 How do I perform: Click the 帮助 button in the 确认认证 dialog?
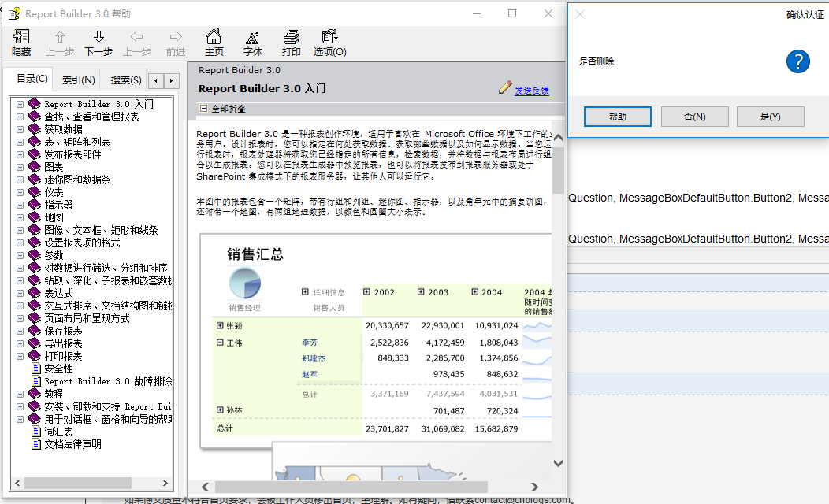[x=618, y=117]
